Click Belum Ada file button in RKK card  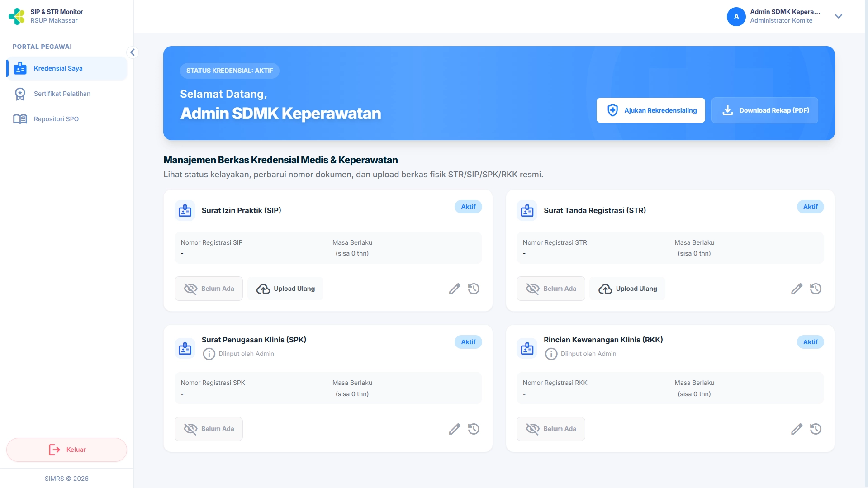click(550, 429)
